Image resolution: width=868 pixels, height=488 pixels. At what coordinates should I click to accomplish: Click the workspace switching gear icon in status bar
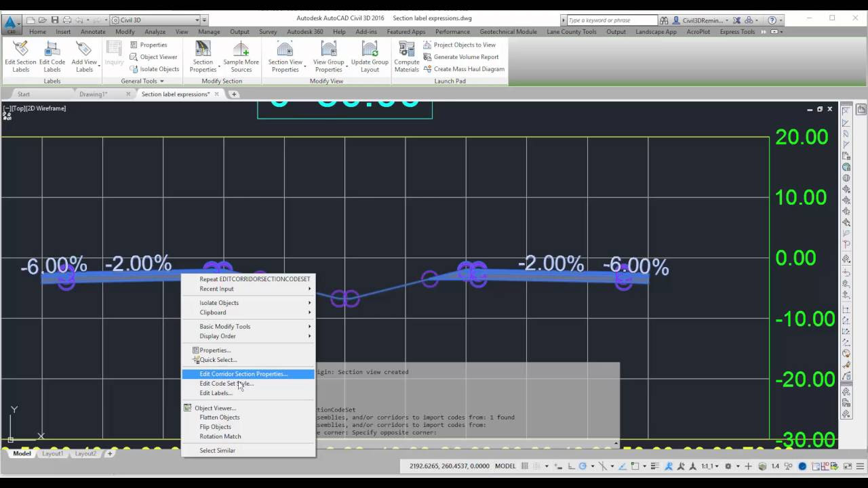[728, 466]
